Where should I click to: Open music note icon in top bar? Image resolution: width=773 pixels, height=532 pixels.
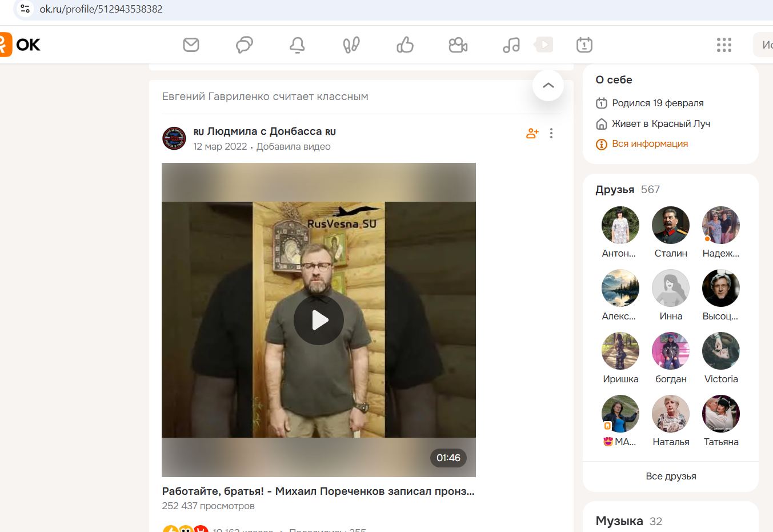[x=511, y=45]
